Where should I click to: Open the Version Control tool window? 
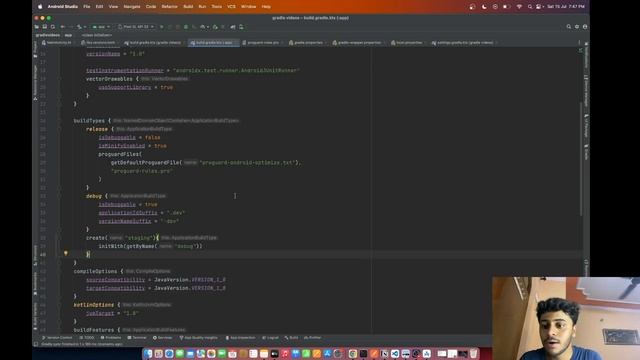click(57, 338)
